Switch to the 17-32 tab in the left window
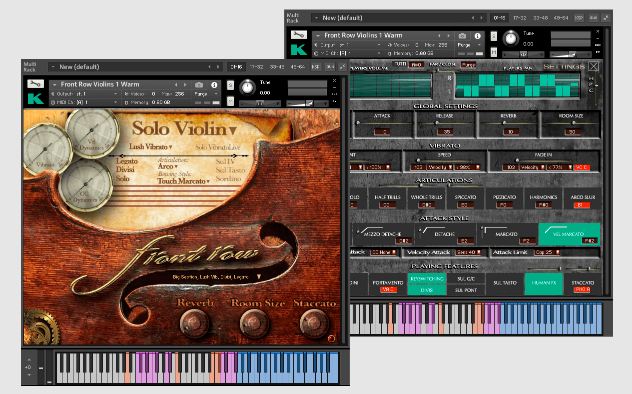This screenshot has width=632, height=394. click(257, 67)
